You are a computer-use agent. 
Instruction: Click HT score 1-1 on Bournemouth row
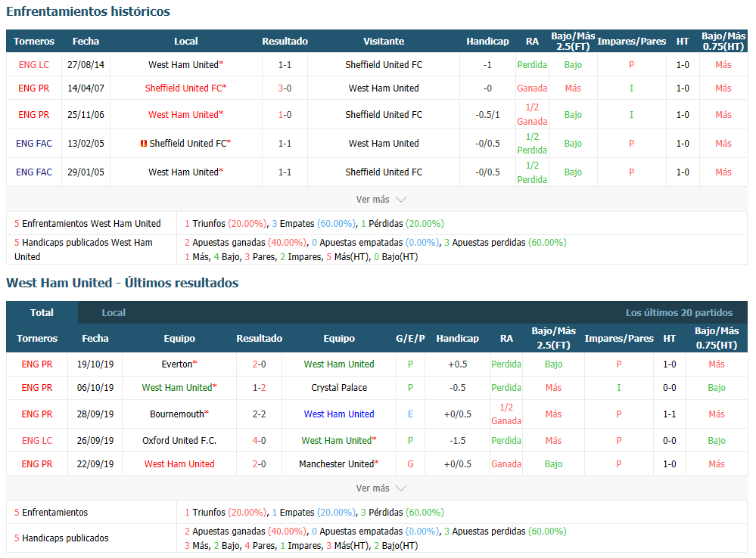click(669, 414)
